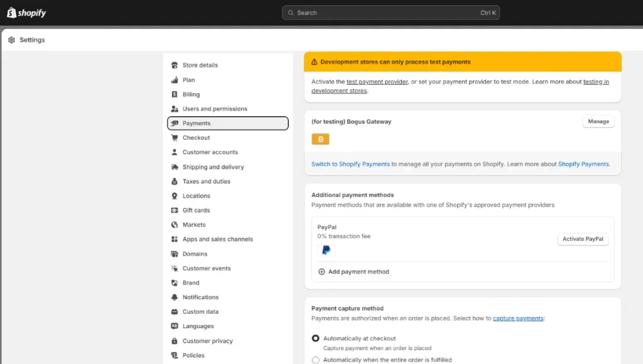This screenshot has height=364, width=643.
Task: Click the Payments hand icon
Action: coord(175,123)
